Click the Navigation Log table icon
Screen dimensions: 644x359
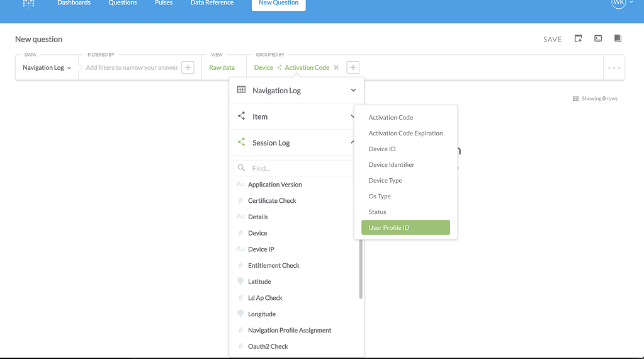(x=242, y=90)
